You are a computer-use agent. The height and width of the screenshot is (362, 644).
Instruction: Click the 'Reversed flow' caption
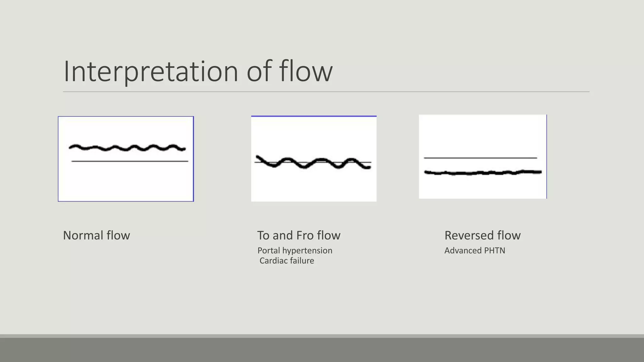pyautogui.click(x=482, y=235)
